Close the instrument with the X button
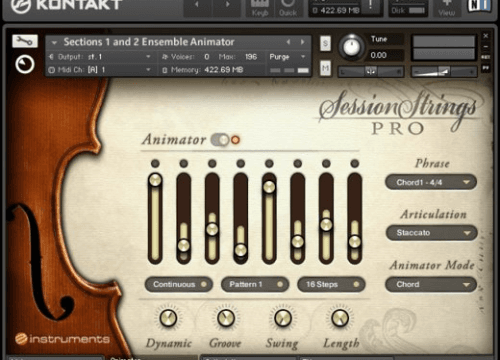Screen dimensions: 500x360 (486, 35)
